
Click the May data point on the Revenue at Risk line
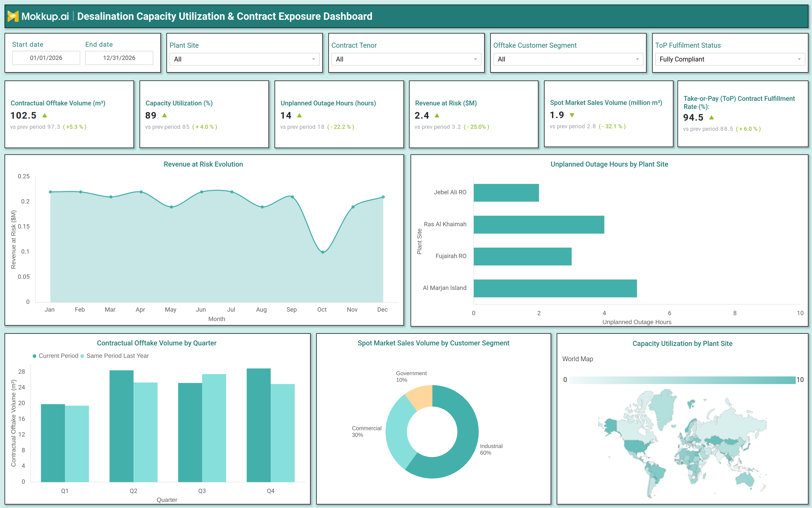172,207
